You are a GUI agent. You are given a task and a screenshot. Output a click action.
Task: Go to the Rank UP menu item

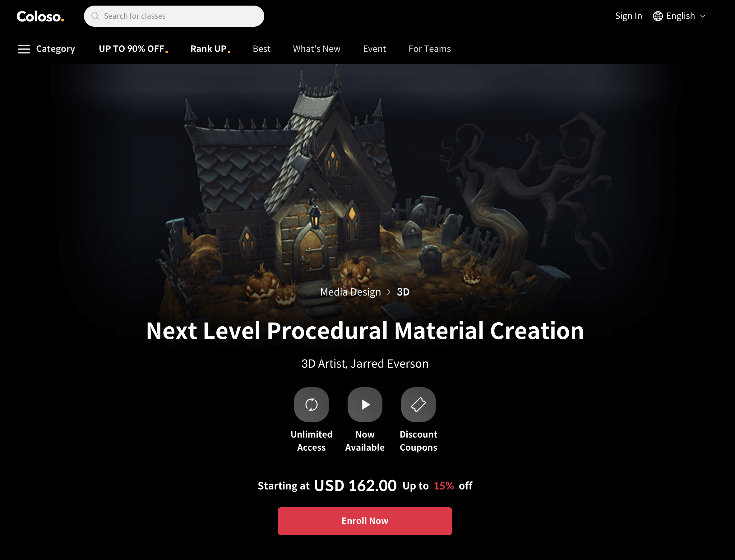(x=210, y=49)
